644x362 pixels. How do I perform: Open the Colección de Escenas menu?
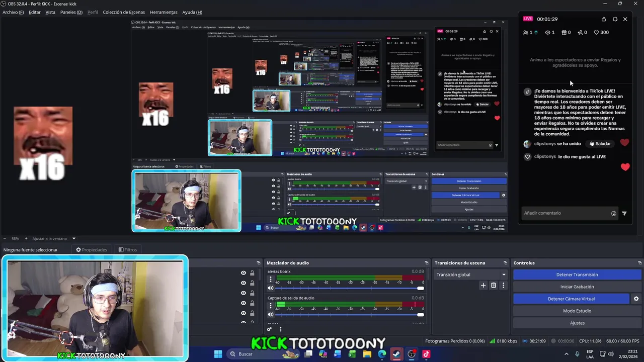point(124,12)
